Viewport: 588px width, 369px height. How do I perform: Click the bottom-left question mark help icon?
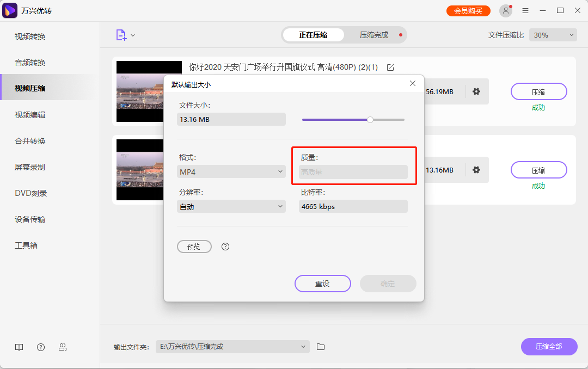41,347
